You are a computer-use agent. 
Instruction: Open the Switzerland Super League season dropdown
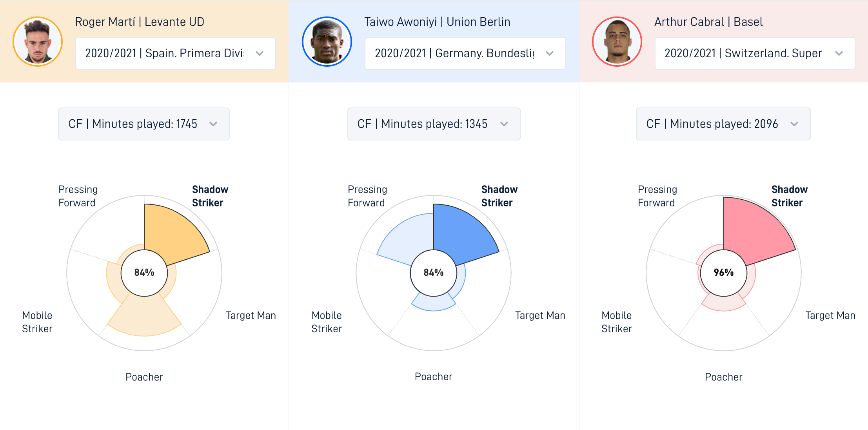[x=755, y=53]
